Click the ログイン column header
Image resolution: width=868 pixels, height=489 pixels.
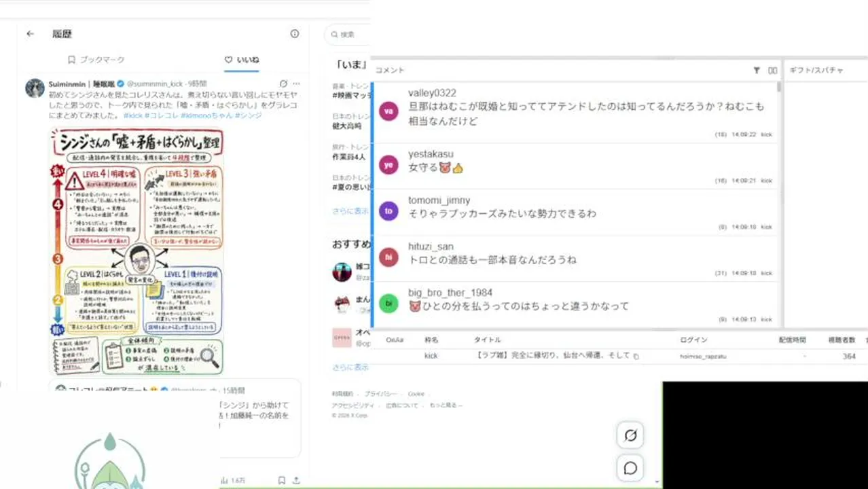(x=693, y=340)
